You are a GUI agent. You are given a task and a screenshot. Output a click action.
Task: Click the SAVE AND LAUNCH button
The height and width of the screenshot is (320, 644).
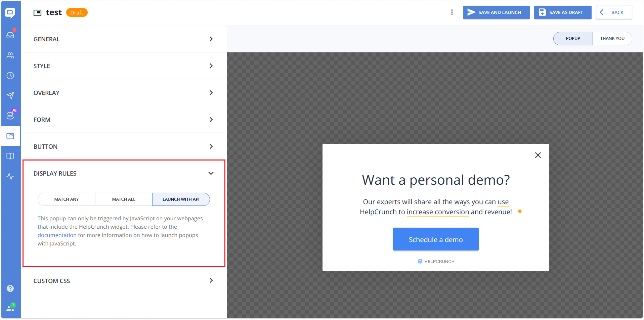[x=496, y=12]
